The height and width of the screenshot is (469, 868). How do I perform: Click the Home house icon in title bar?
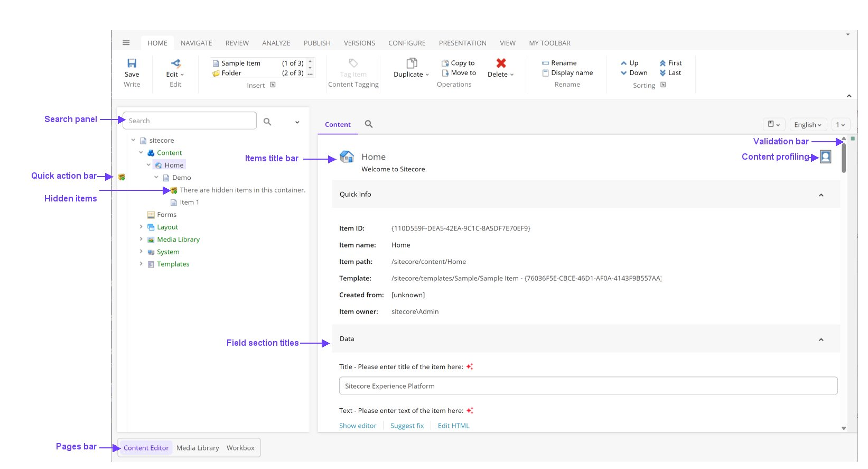point(347,157)
